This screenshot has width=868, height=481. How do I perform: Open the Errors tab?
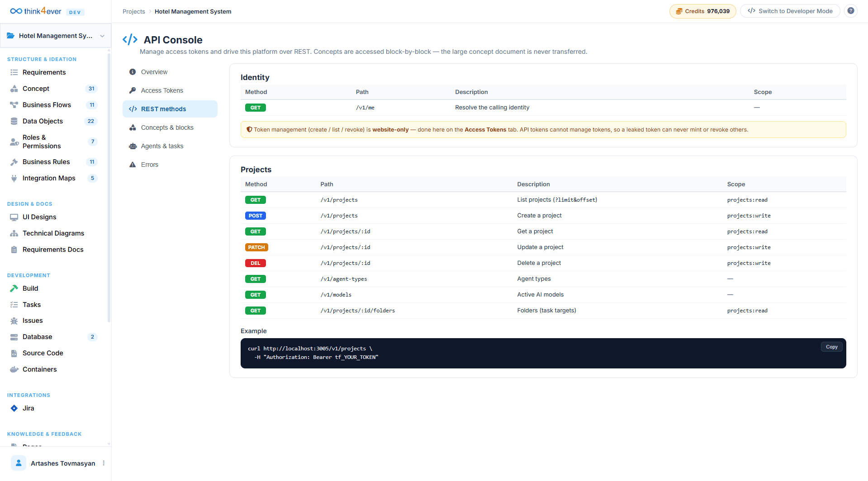(x=170, y=165)
